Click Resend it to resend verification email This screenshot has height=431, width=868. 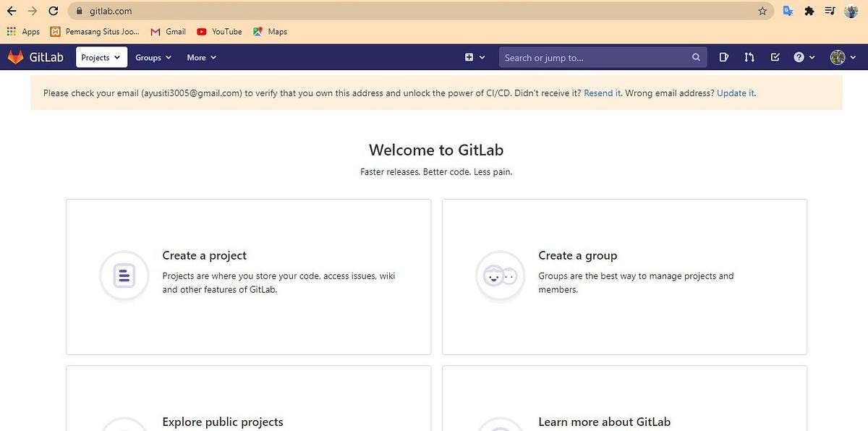pos(602,93)
